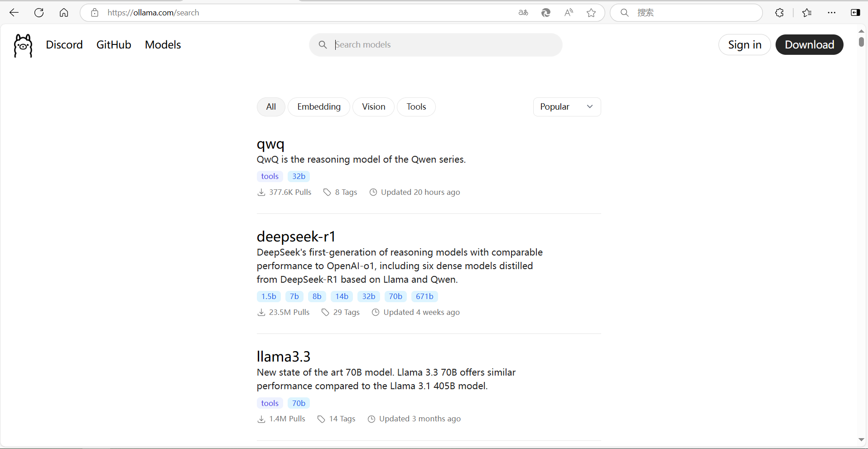Click the Ollama llama logo

(23, 45)
